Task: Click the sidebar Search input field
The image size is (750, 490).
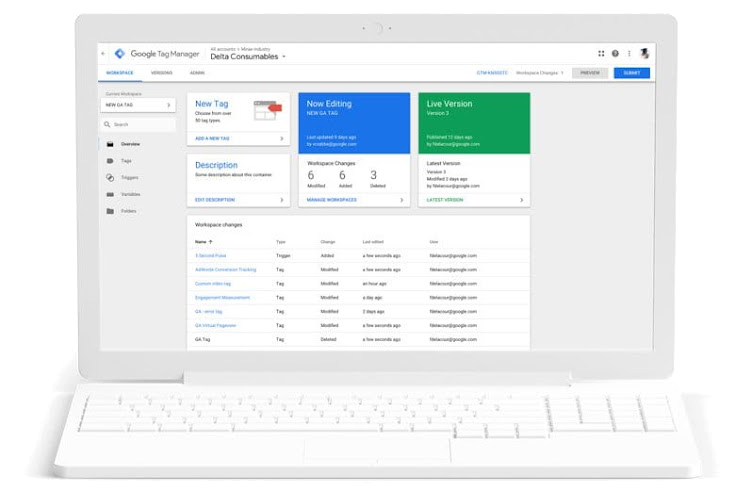Action: 138,124
